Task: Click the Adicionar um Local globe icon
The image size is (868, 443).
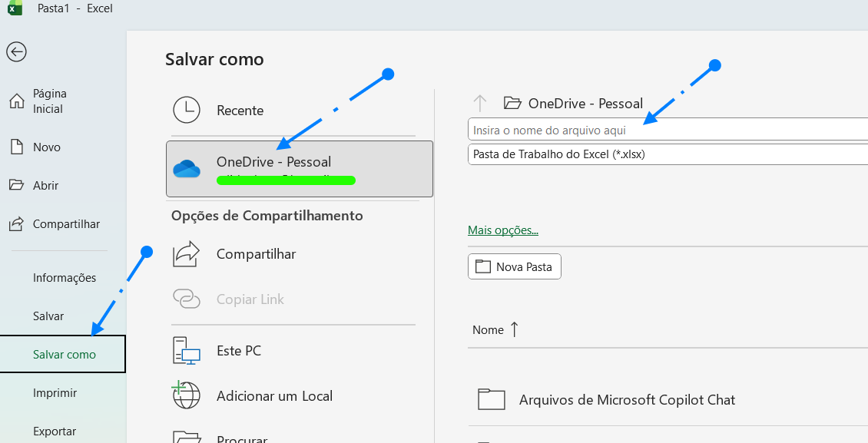Action: (x=187, y=396)
